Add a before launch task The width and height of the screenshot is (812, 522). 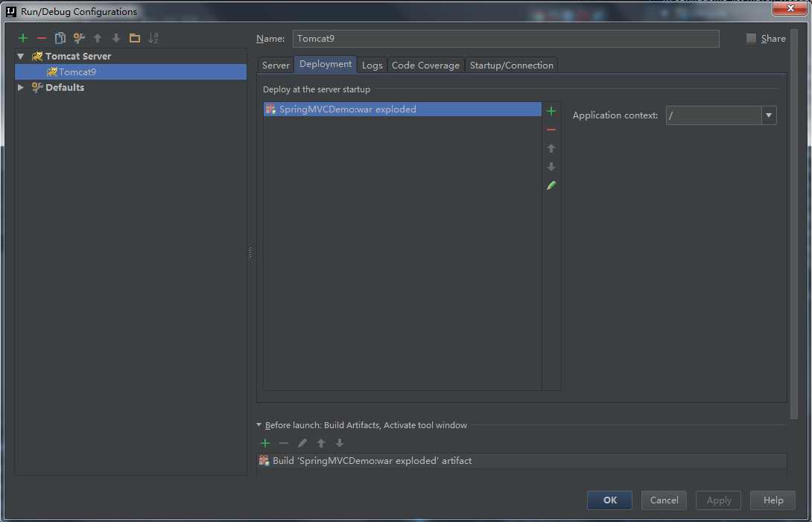[265, 443]
